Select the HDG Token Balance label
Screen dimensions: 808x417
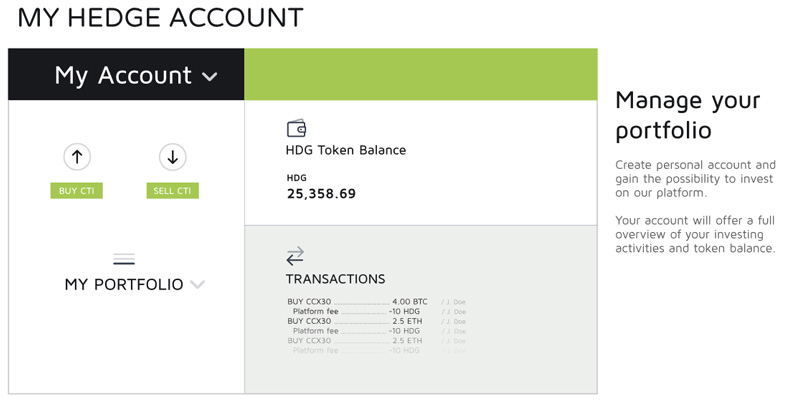pyautogui.click(x=346, y=150)
